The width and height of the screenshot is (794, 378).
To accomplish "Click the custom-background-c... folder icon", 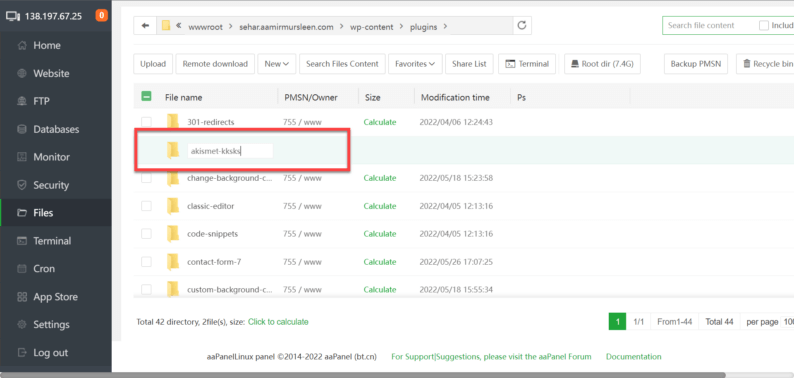I will tap(173, 289).
